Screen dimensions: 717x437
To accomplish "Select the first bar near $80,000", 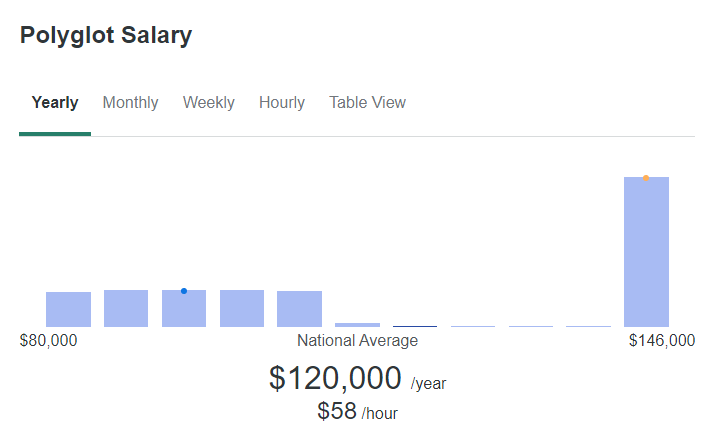I will [68, 309].
